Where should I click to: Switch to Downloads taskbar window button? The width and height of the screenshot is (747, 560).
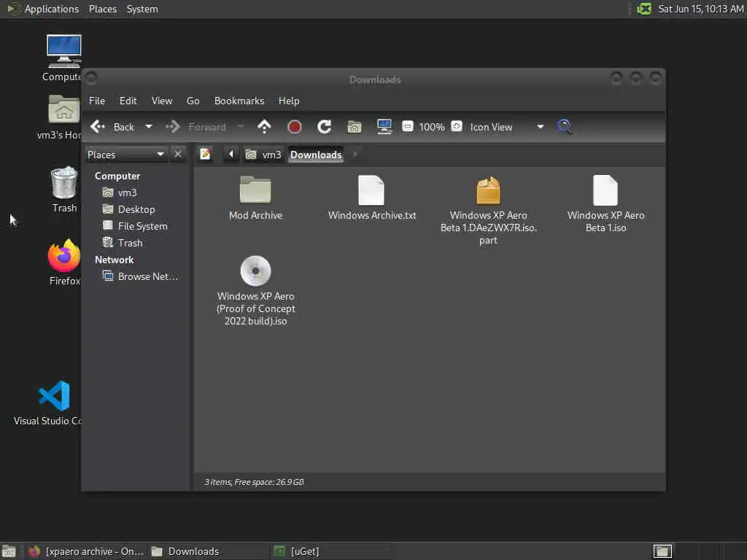(208, 551)
